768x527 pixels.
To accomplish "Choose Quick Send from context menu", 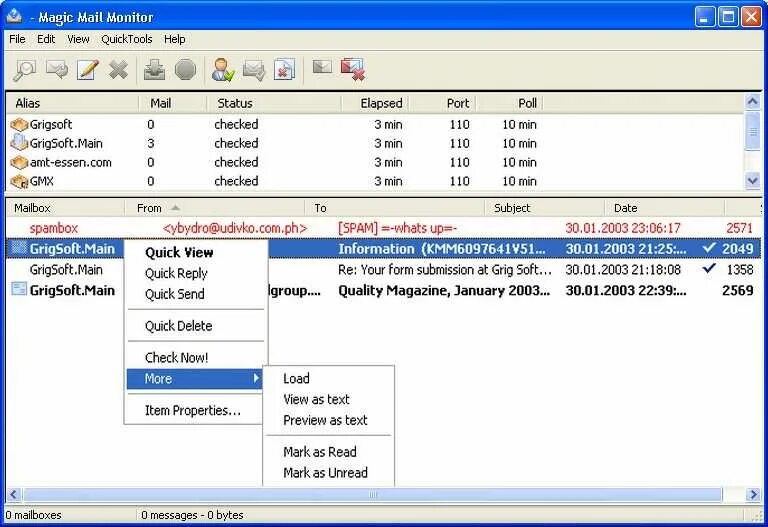I will coord(195,294).
